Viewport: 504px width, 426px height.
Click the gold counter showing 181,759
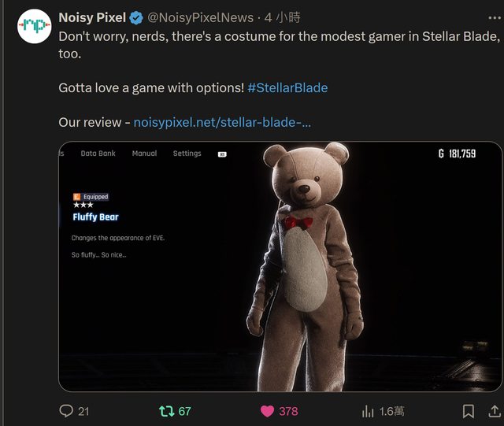tap(457, 154)
